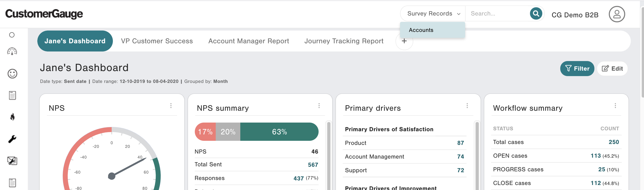Click the date range 12-10-2019 to 08-04-2020
The image size is (644, 190).
pyautogui.click(x=149, y=81)
